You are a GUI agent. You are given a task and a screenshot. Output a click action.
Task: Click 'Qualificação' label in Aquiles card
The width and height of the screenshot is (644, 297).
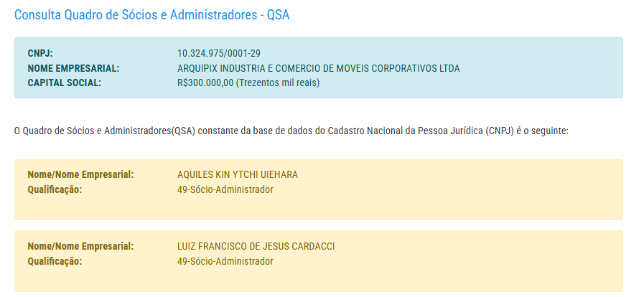pos(55,189)
